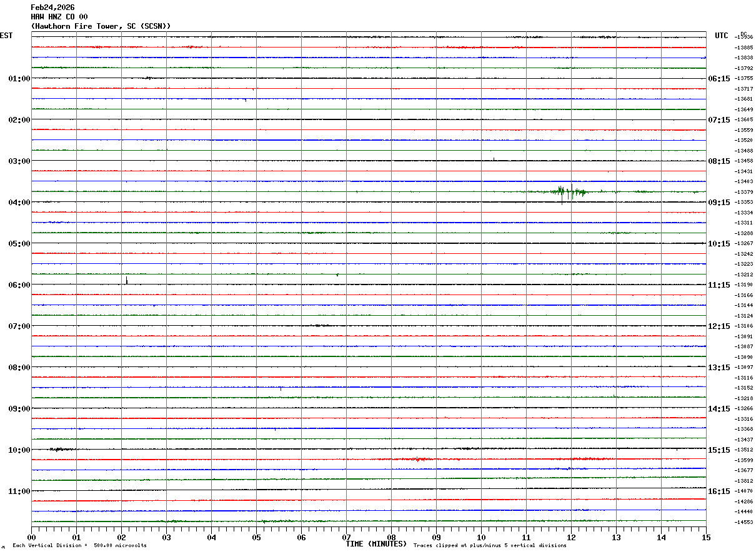Screen dimensions: 756x554
Task: Click the UTC column header
Action: [722, 36]
